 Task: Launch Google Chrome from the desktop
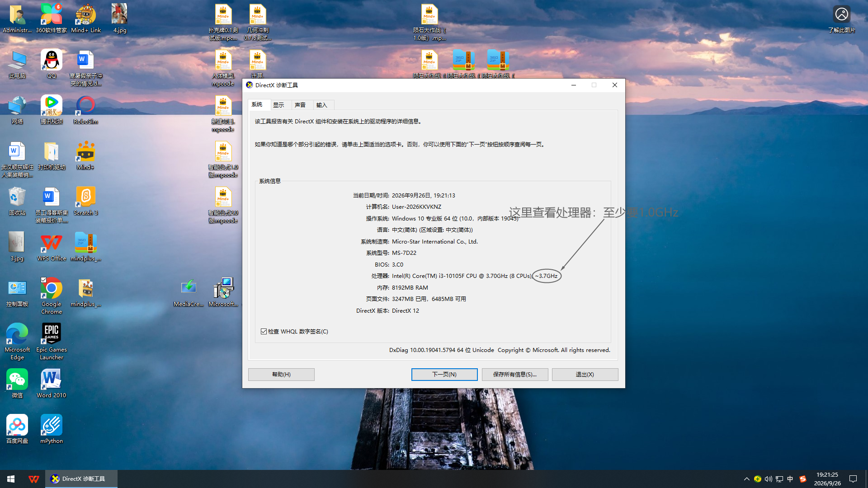click(52, 296)
